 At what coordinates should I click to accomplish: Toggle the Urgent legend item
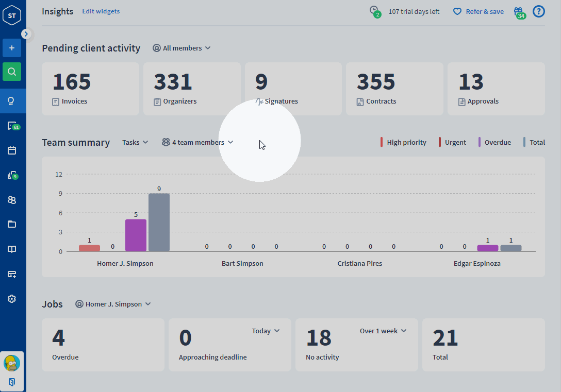pyautogui.click(x=452, y=142)
